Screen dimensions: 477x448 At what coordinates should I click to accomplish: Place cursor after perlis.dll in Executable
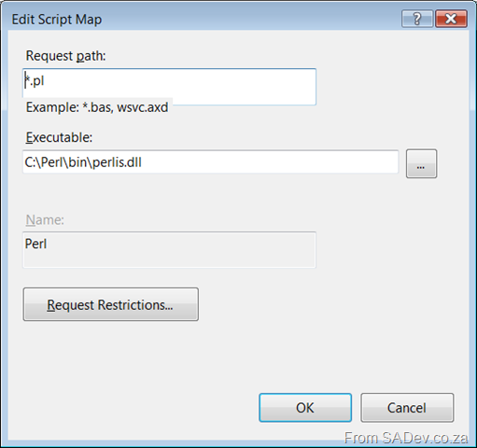click(x=143, y=162)
